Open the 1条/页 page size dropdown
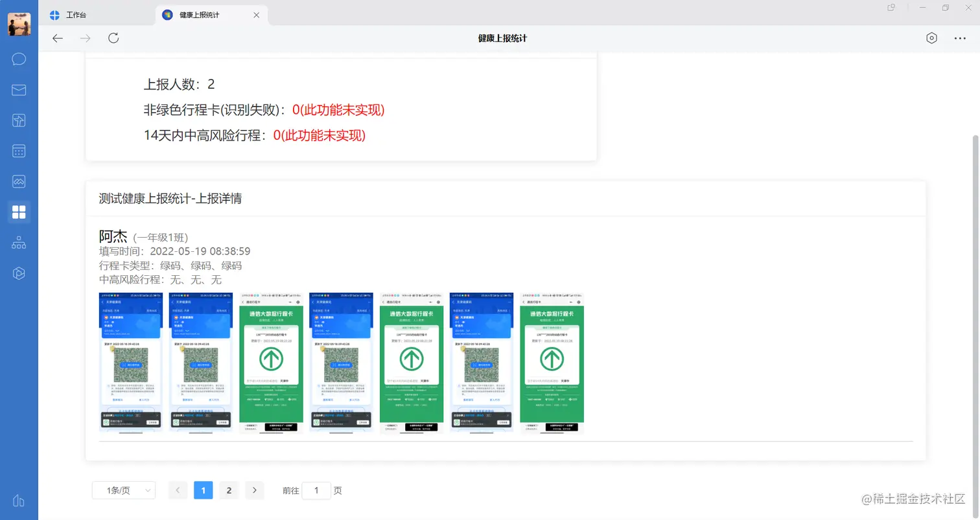The width and height of the screenshot is (980, 520). pyautogui.click(x=124, y=490)
